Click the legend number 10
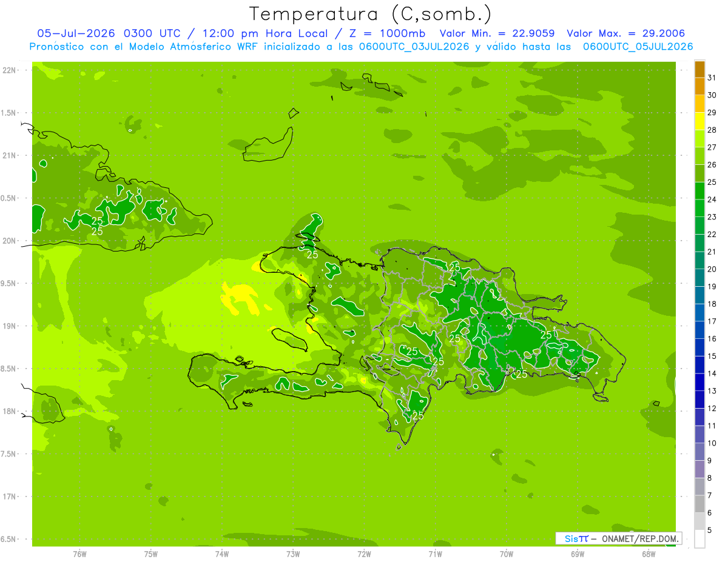 coord(712,443)
